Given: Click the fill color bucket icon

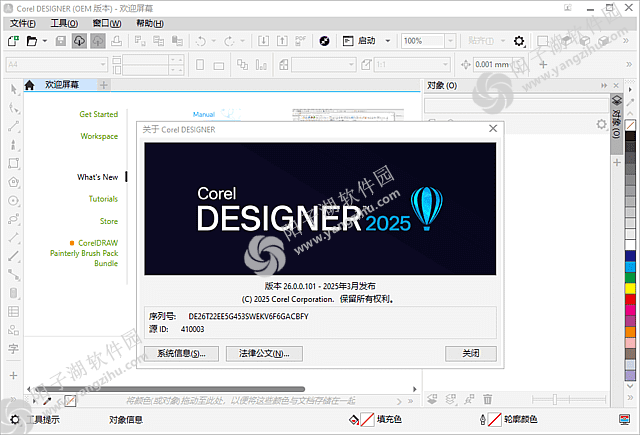Looking at the screenshot, I should point(354,419).
